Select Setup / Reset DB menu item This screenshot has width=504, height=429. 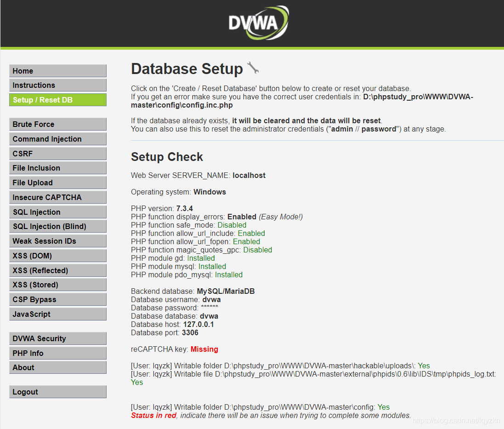pos(58,100)
